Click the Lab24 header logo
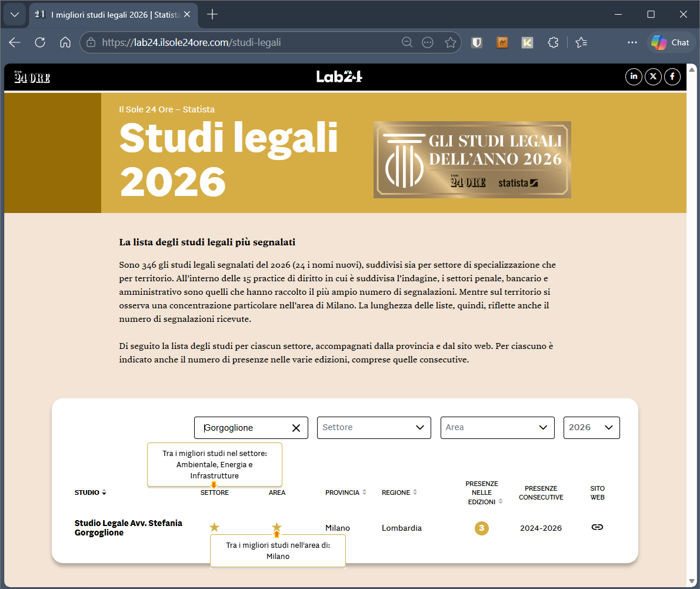700x589 pixels. coord(339,77)
